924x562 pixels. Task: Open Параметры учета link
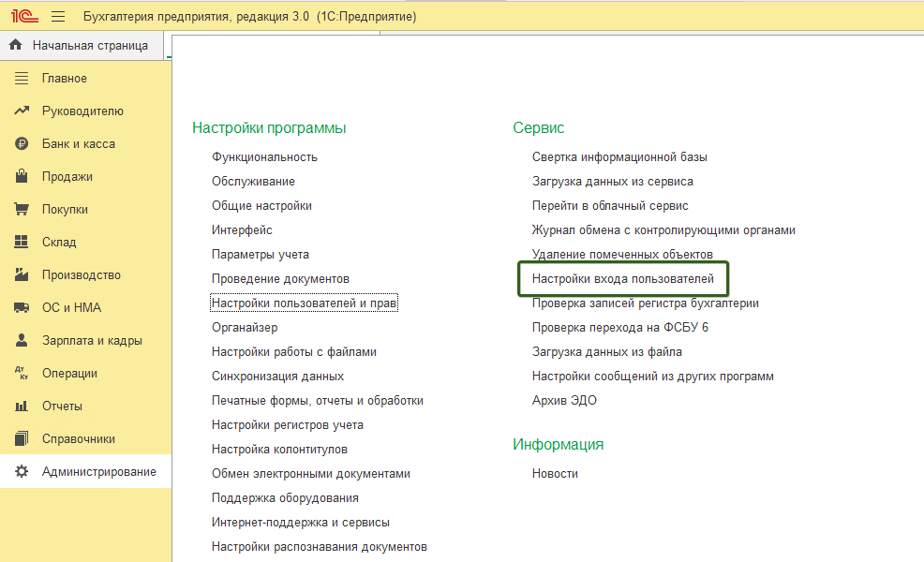(261, 255)
